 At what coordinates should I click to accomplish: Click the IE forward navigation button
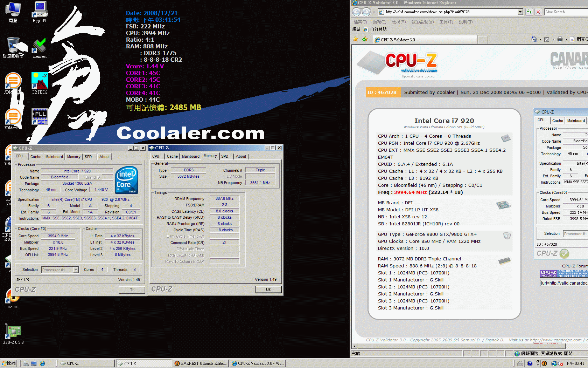pyautogui.click(x=366, y=12)
